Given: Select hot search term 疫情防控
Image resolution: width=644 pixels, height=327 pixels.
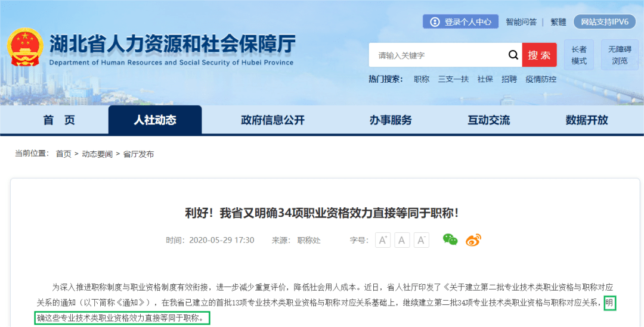Looking at the screenshot, I should click(x=541, y=79).
